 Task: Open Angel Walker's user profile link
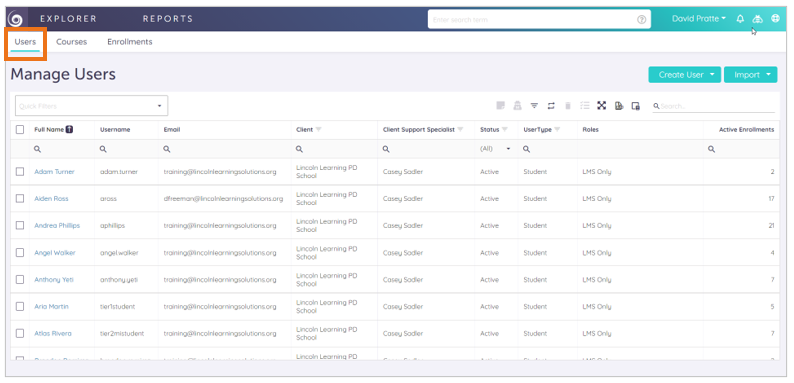coord(55,252)
